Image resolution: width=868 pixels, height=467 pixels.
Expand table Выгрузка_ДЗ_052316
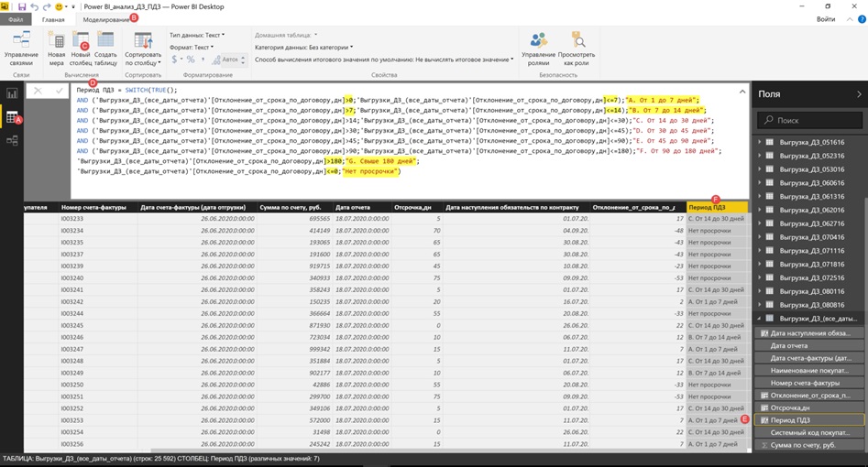coord(759,156)
